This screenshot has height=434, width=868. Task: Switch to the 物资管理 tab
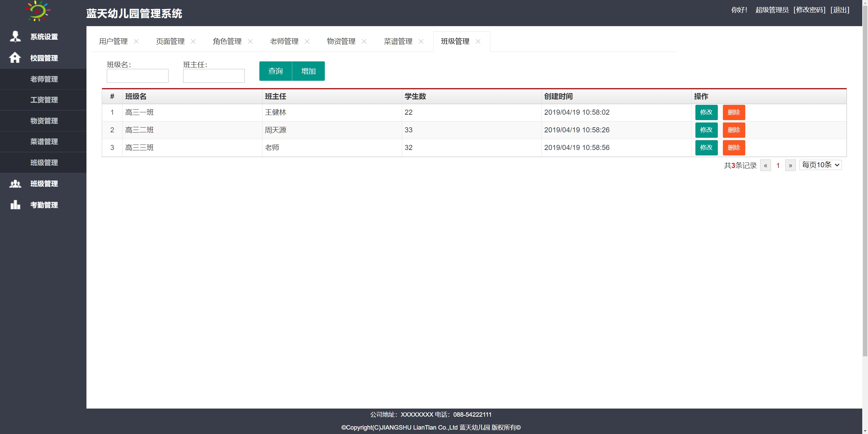(341, 41)
